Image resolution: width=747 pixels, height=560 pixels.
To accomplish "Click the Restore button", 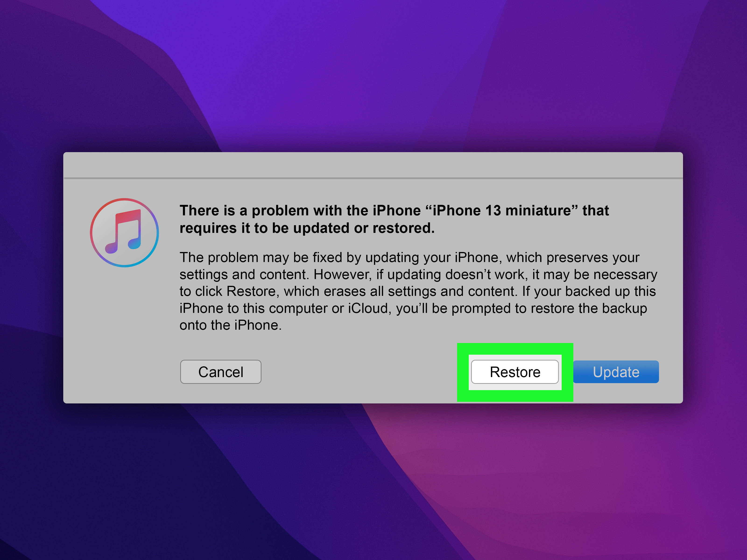I will point(515,372).
